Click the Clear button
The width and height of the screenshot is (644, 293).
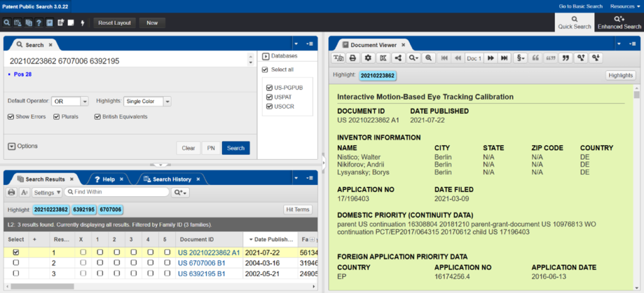coord(188,148)
